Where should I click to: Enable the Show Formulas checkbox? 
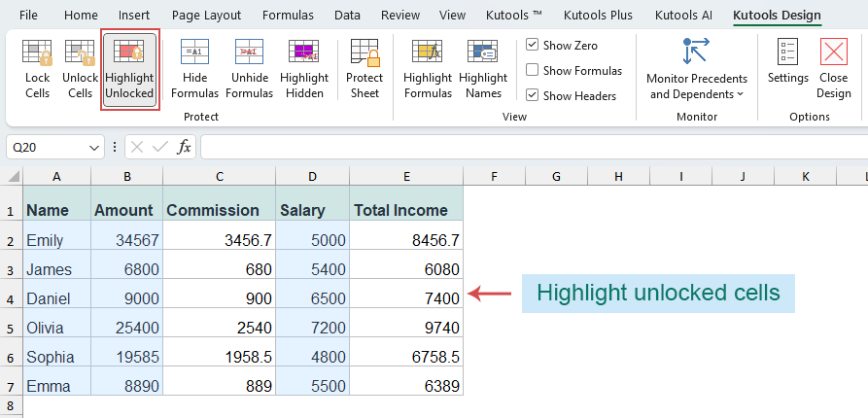533,70
